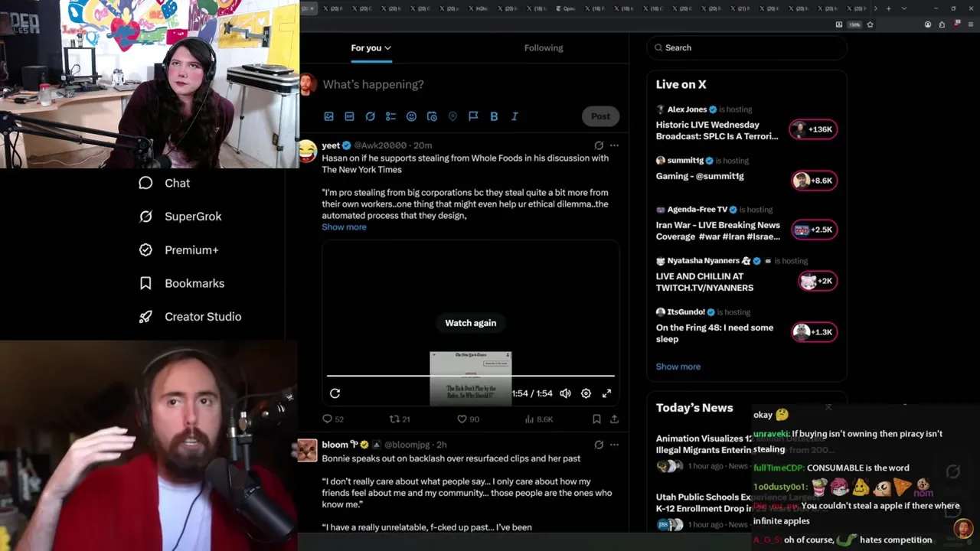Join summit1g's Gaming live +8.6K

click(x=814, y=181)
